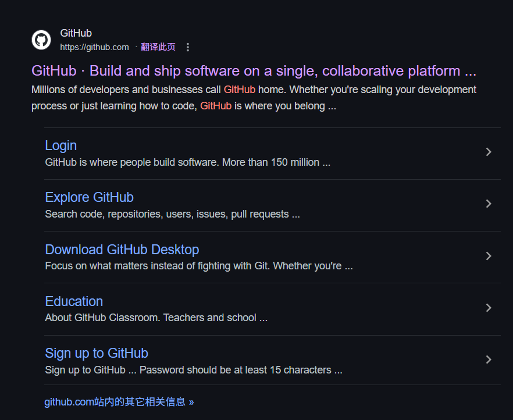This screenshot has width=513, height=420.
Task: Click snippet 'Search code, repositories, users, issues'
Action: [x=137, y=214]
